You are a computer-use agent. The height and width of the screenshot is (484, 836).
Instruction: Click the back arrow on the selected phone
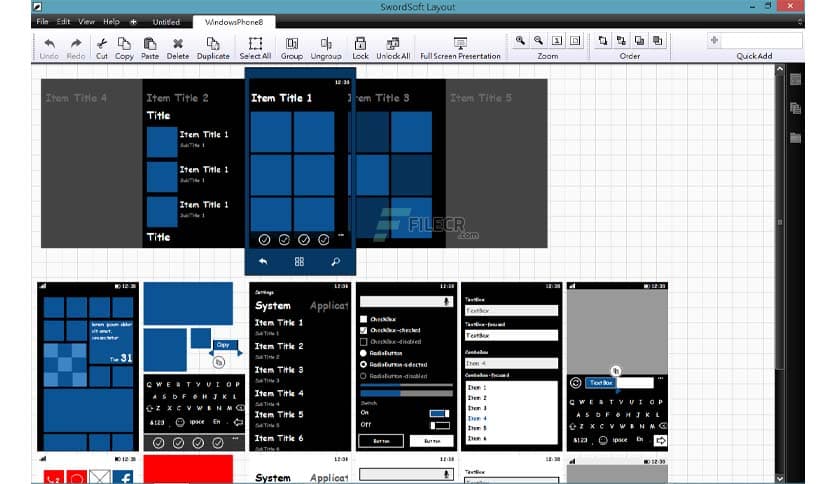263,262
